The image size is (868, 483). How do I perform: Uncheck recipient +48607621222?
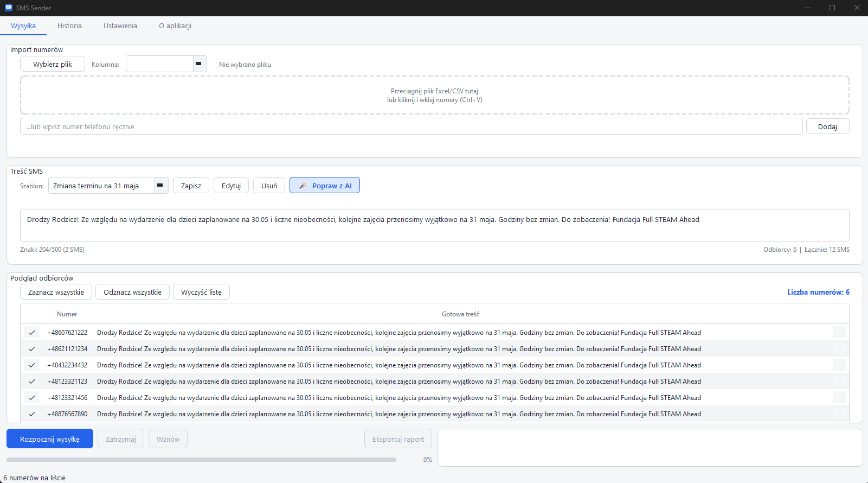pos(32,333)
